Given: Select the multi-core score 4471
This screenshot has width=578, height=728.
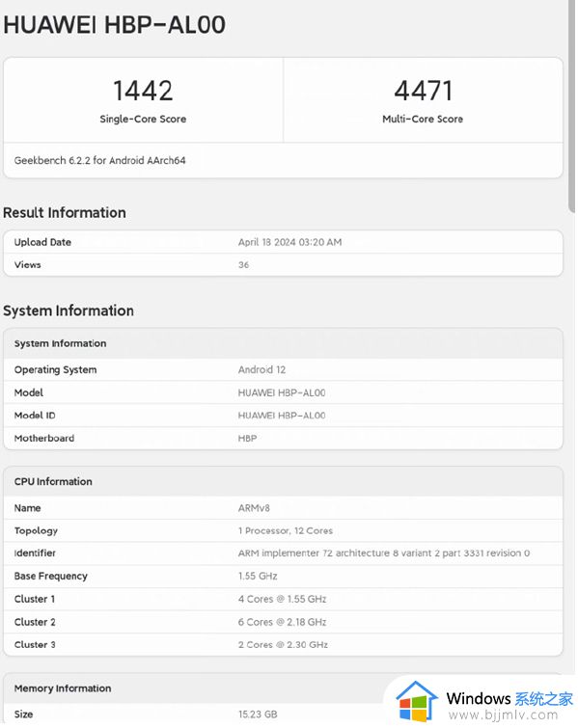Looking at the screenshot, I should (423, 91).
